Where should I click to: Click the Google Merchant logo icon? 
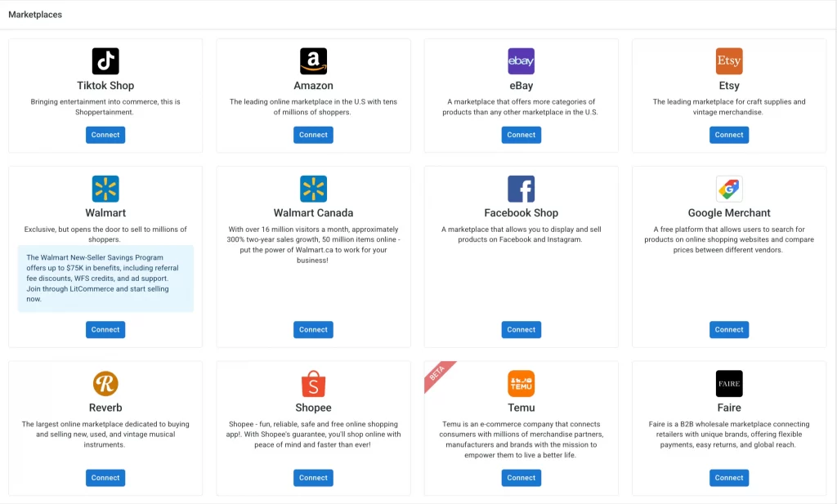[729, 189]
